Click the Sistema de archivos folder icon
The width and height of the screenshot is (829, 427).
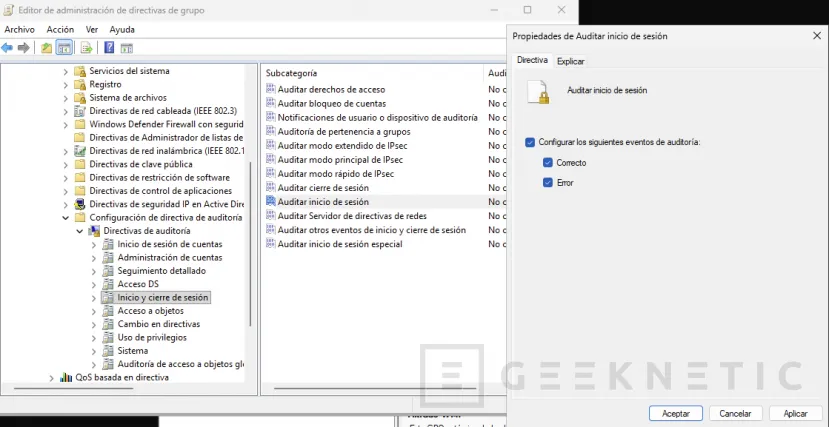pos(80,98)
